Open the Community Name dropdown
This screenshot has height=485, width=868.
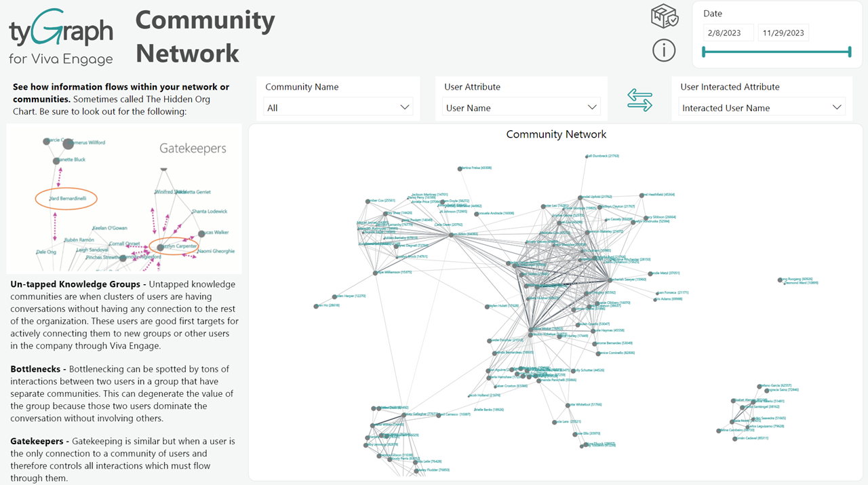tap(338, 107)
